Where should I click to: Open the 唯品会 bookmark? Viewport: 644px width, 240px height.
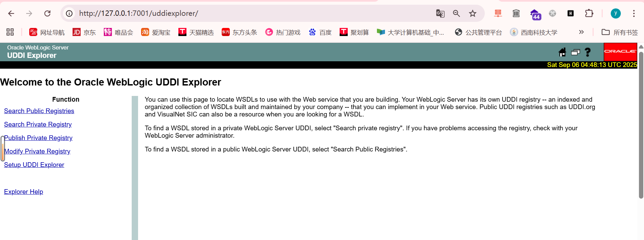tap(118, 32)
